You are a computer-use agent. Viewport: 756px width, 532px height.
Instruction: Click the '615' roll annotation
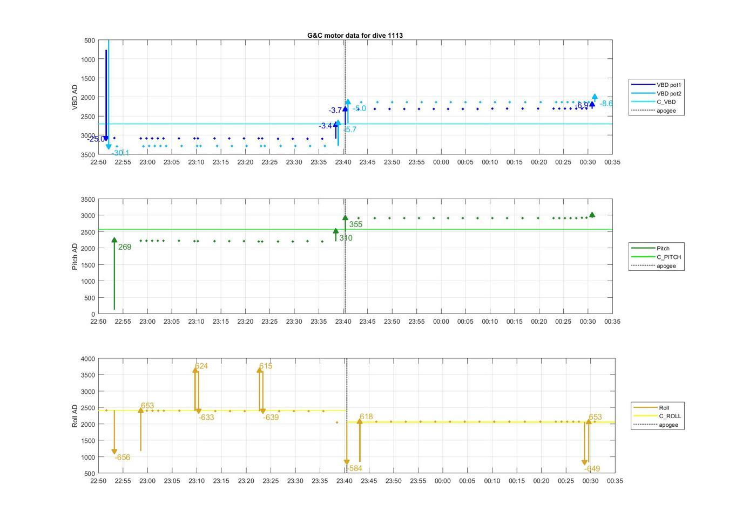(x=266, y=366)
